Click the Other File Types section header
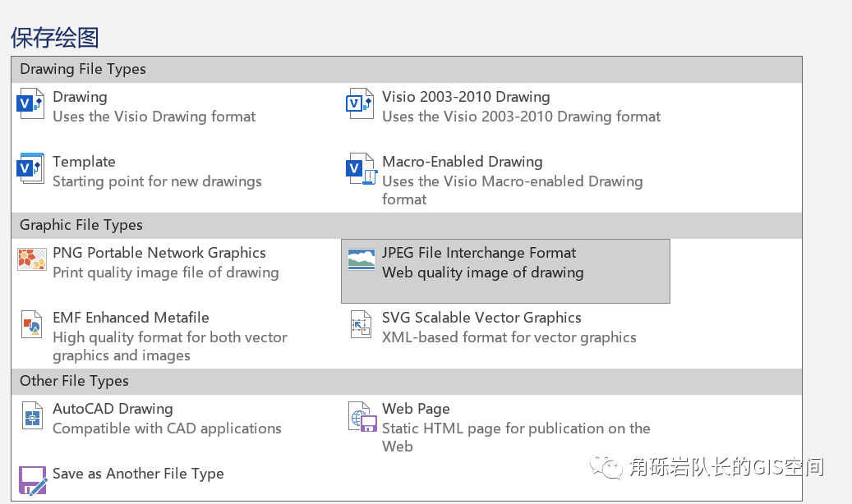Image resolution: width=852 pixels, height=504 pixels. [x=407, y=381]
